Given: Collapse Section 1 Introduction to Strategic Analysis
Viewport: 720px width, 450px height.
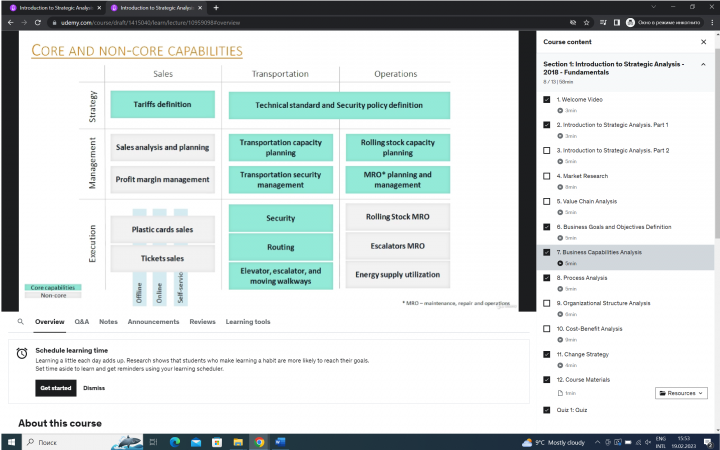Looking at the screenshot, I should 703,65.
